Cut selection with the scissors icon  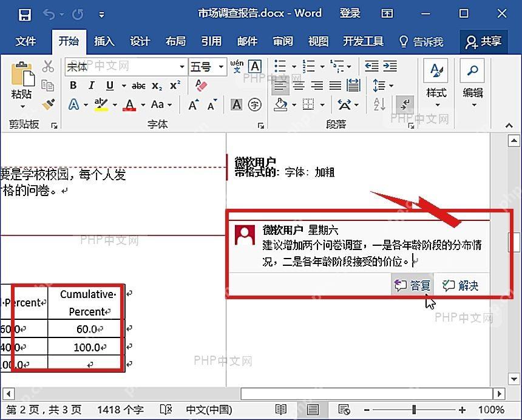[x=49, y=66]
